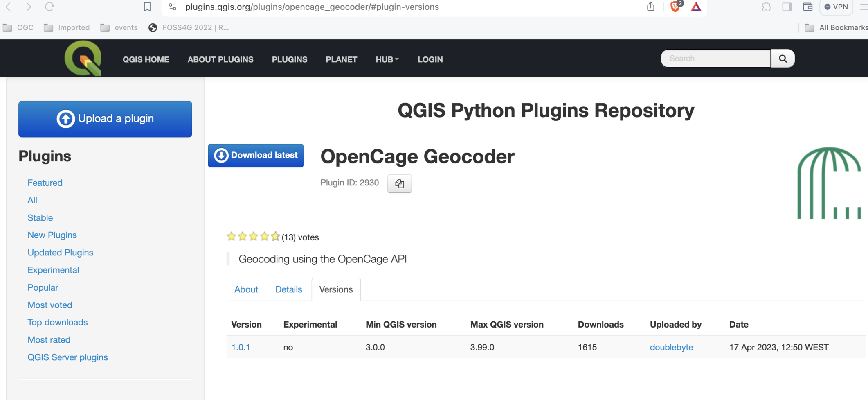Open Popular plugins link
This screenshot has width=868, height=400.
click(x=43, y=287)
